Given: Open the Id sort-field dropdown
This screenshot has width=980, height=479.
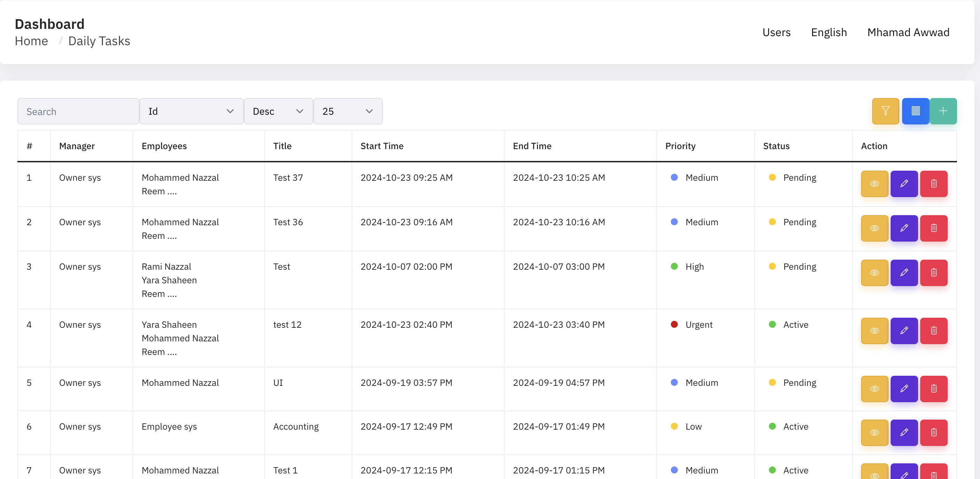Looking at the screenshot, I should point(191,111).
